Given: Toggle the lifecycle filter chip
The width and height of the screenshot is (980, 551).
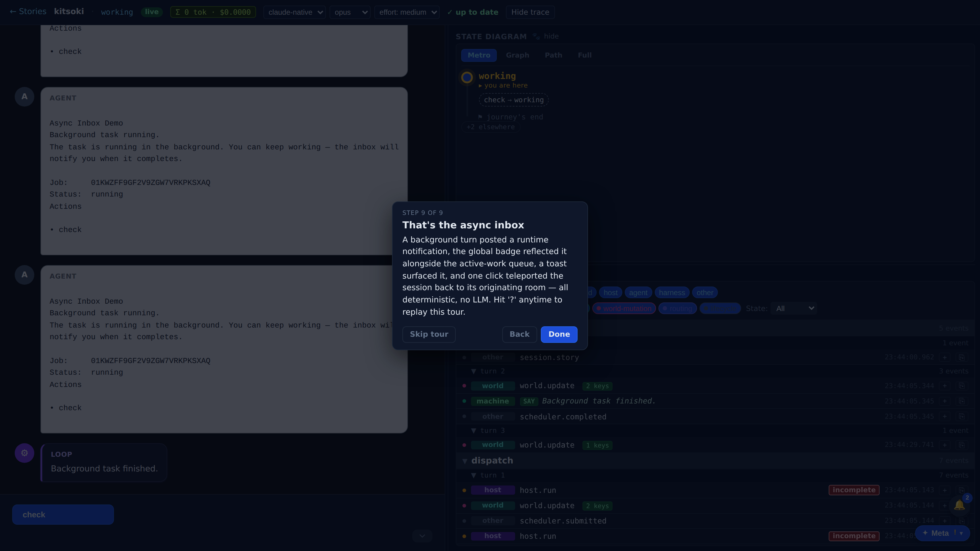Looking at the screenshot, I should point(720,308).
